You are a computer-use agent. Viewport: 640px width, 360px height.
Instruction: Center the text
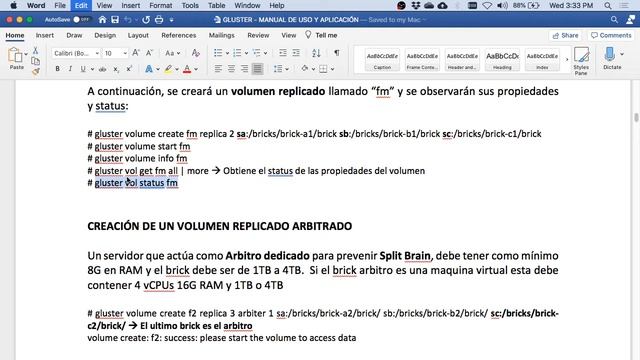(x=231, y=69)
